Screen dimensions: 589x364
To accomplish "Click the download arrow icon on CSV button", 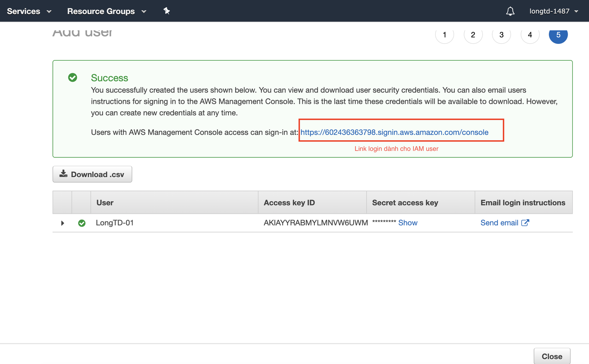I will [x=64, y=174].
